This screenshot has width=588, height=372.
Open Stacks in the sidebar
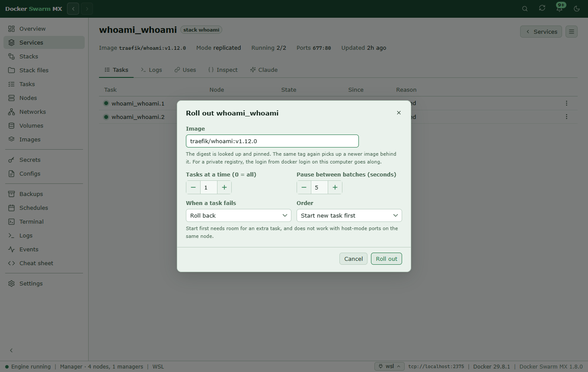(x=44, y=56)
